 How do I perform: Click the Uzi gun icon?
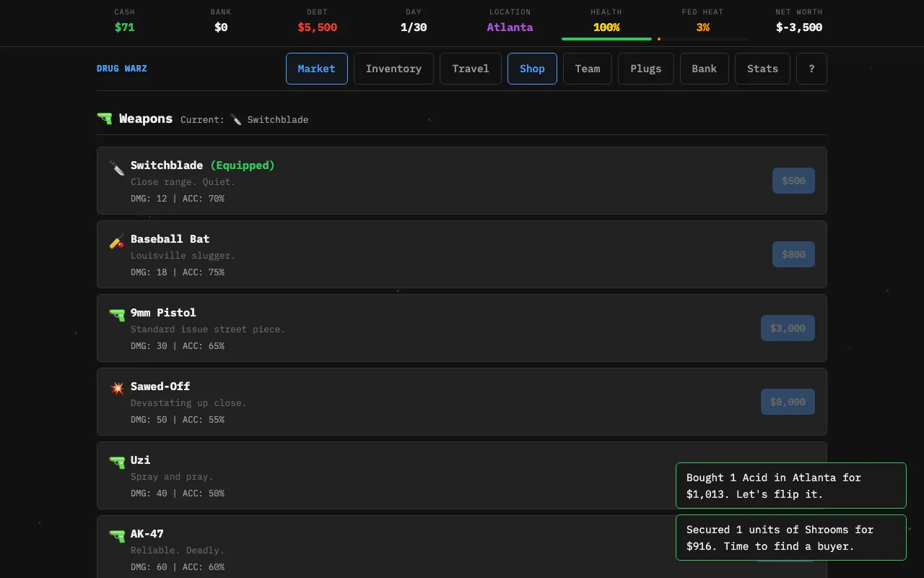click(x=117, y=462)
